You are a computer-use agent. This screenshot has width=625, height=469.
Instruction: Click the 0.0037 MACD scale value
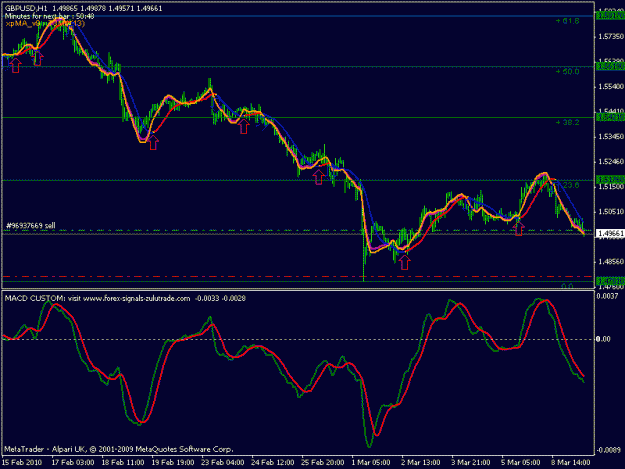point(607,296)
